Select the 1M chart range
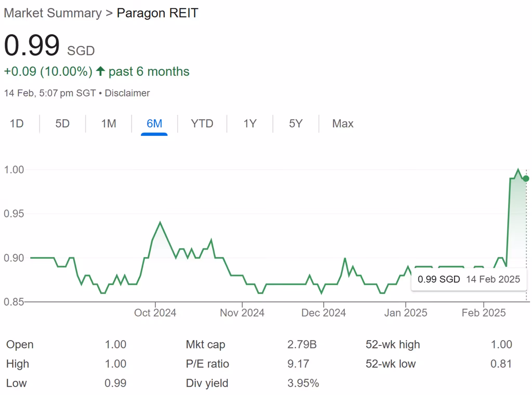532x395 pixels. [x=109, y=124]
